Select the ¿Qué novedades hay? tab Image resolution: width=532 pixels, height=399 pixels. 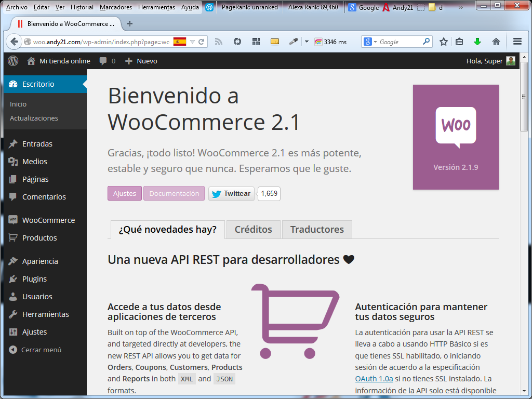coord(168,229)
